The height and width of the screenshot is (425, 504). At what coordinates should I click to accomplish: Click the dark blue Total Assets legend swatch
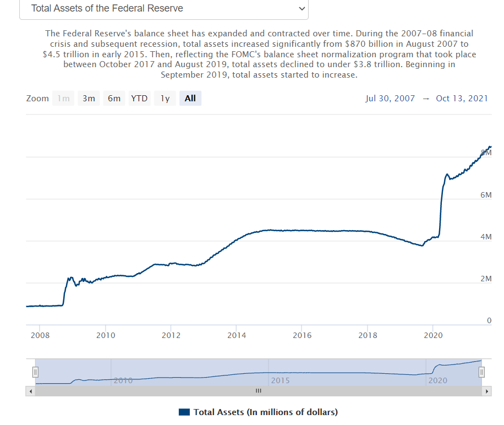[184, 412]
